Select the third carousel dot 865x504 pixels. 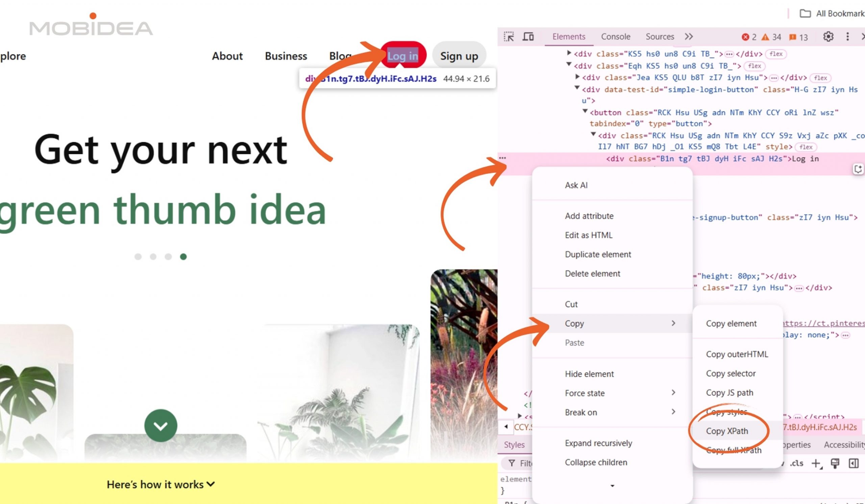(168, 257)
